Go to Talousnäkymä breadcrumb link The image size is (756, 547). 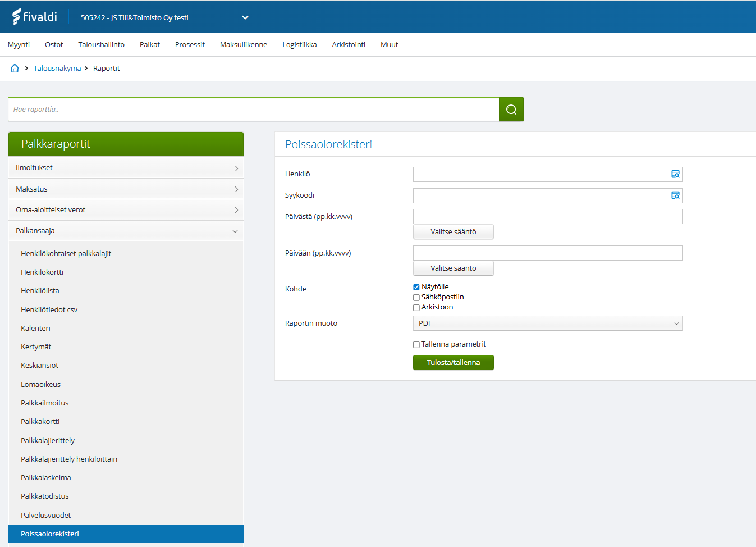[57, 69]
